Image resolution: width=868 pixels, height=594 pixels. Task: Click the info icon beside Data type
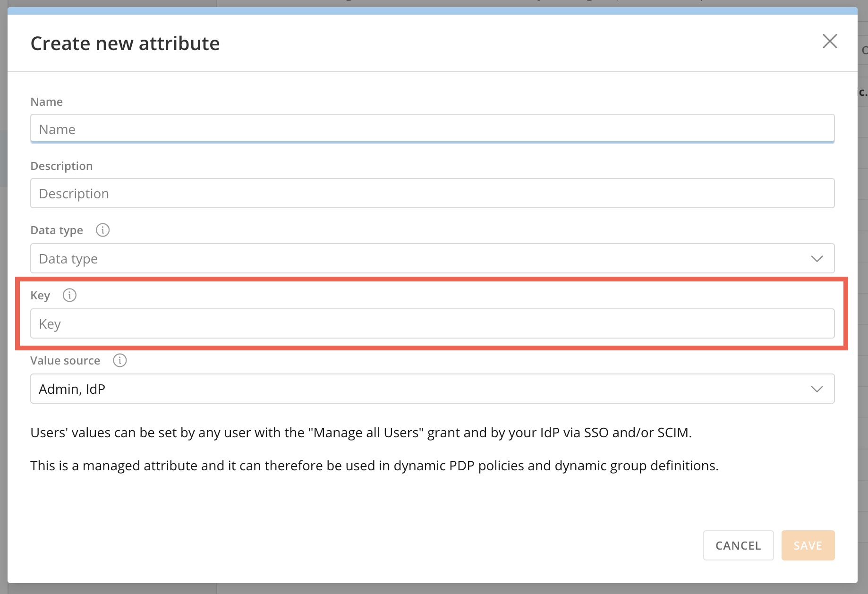(102, 230)
